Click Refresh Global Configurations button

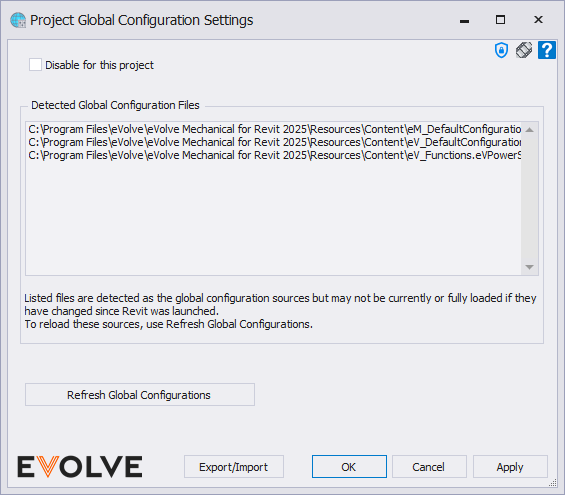tap(140, 395)
